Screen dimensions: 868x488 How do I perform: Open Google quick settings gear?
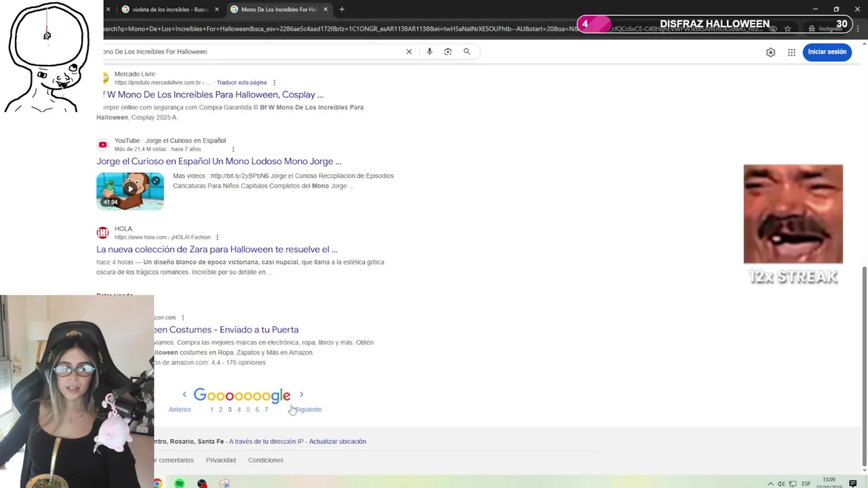point(770,52)
